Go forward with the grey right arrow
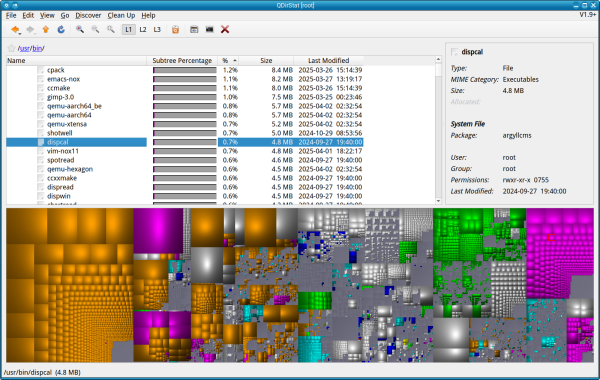This screenshot has width=600, height=380. 29,29
